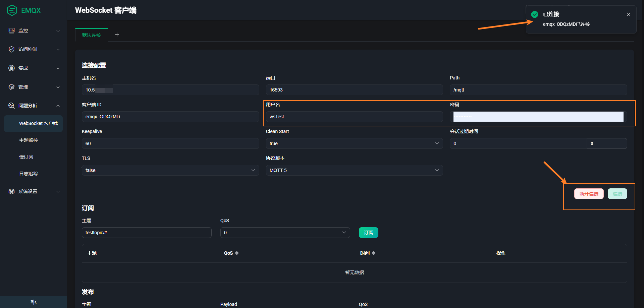Screen dimensions: 644x308
Task: Click the 主机名 host input field
Action: pyautogui.click(x=170, y=90)
